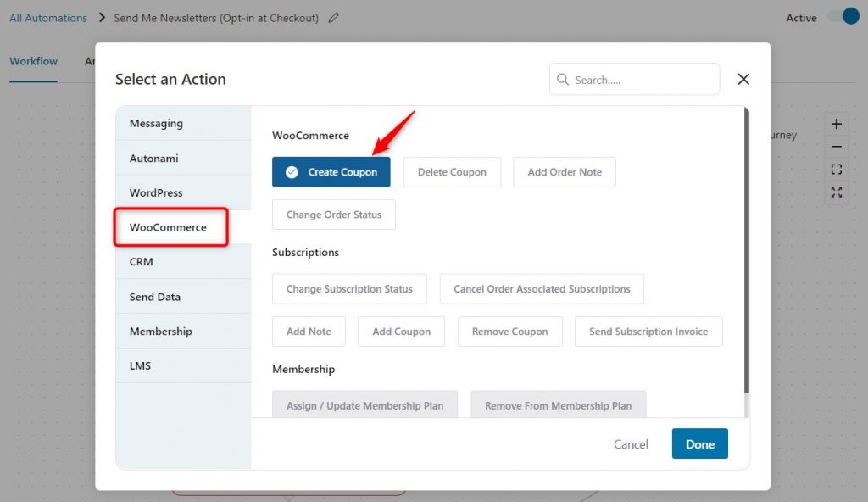Toggle the Active automation switch
Image resolution: width=868 pixels, height=502 pixels.
843,16
